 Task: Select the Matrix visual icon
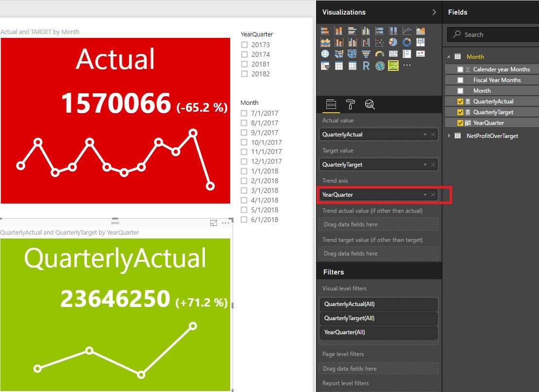coord(353,65)
